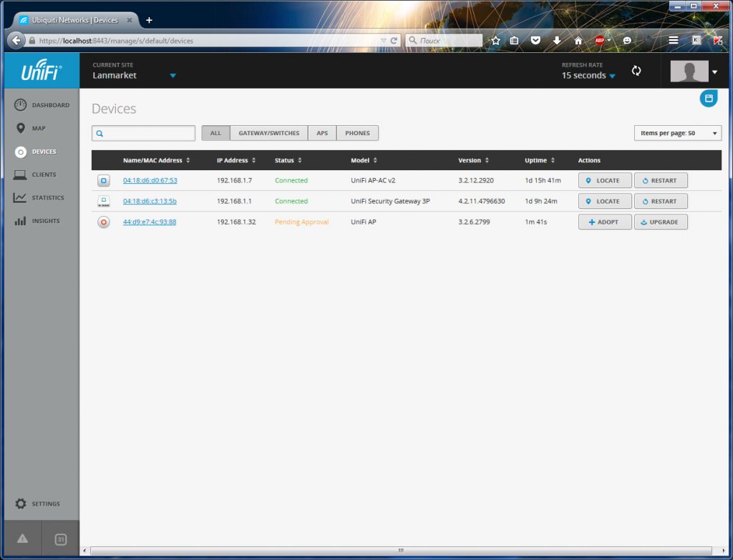Click Adopt for the UniFi AP device
Screen dimensions: 733x560
click(604, 222)
